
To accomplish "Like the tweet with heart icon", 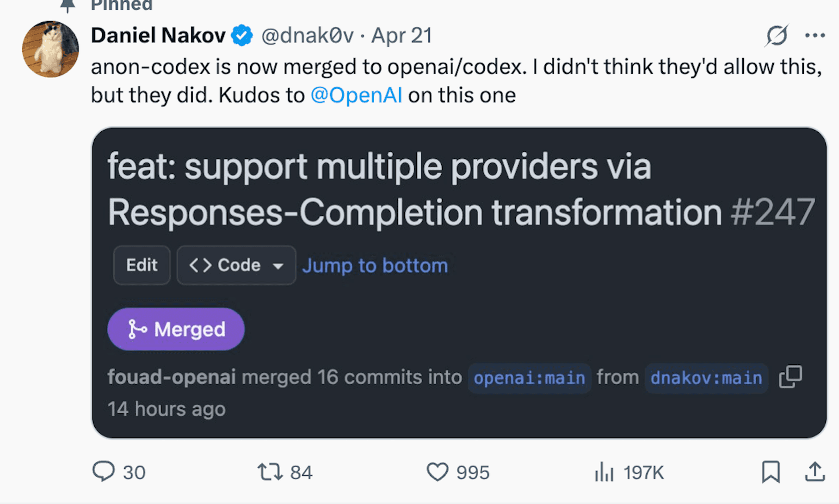I will coord(437,472).
